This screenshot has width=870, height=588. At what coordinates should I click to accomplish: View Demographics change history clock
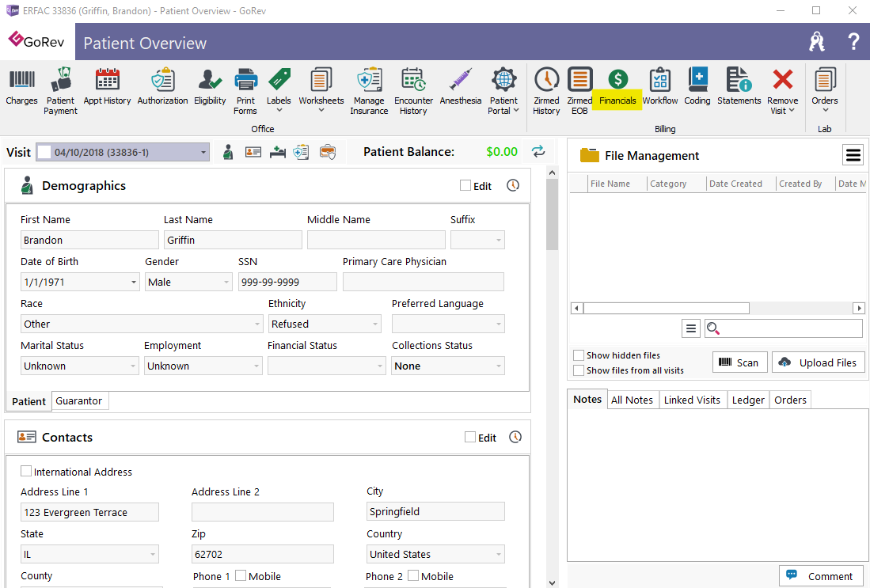tap(513, 185)
